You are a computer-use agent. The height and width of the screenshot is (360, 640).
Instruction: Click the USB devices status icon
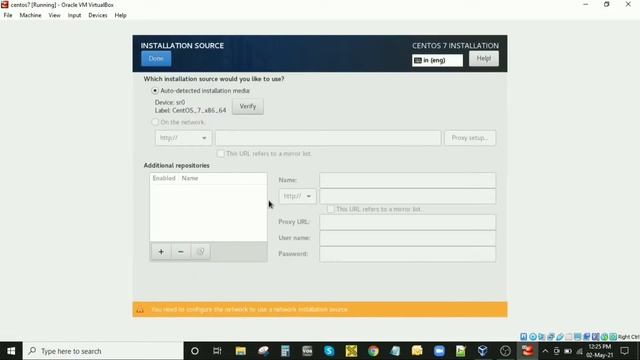560,337
